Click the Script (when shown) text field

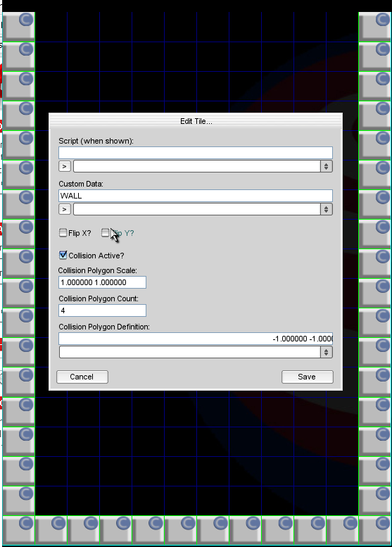196,153
